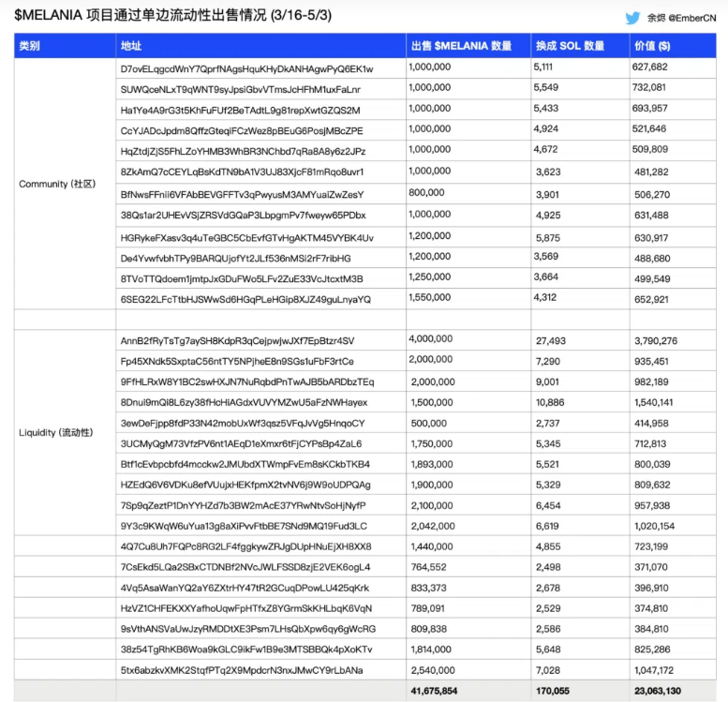Click the @EmberCN author handle
Screen dimensions: 728x702
pyautogui.click(x=691, y=18)
